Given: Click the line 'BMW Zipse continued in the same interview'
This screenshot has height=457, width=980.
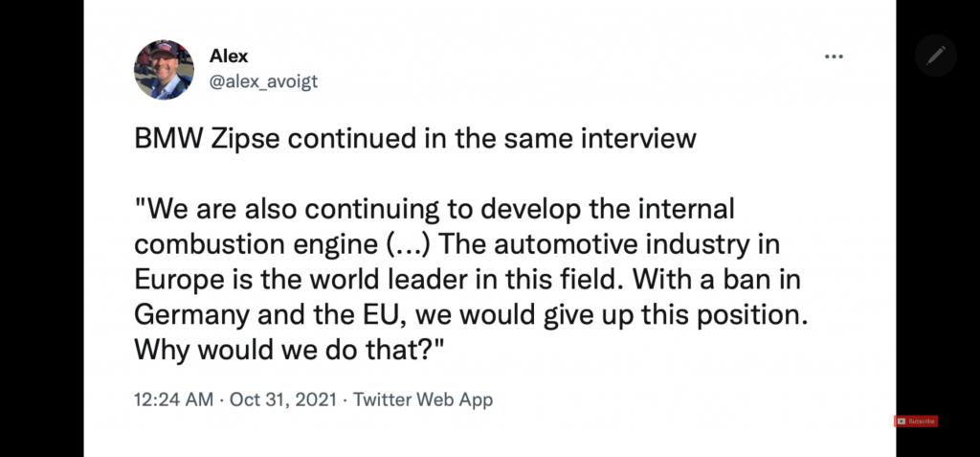Looking at the screenshot, I should [x=415, y=138].
